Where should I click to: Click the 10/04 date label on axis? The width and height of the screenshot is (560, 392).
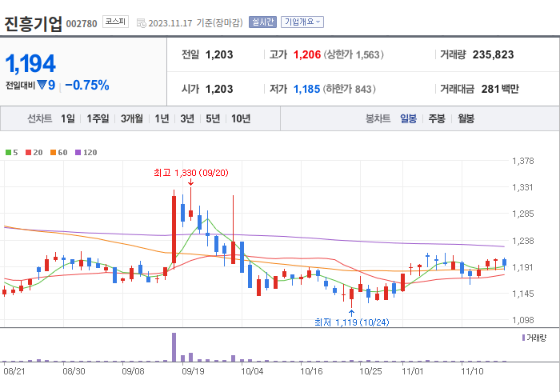(x=252, y=371)
